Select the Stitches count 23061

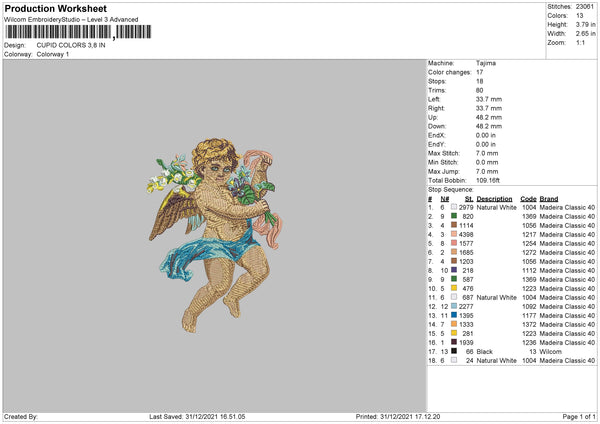click(x=585, y=7)
